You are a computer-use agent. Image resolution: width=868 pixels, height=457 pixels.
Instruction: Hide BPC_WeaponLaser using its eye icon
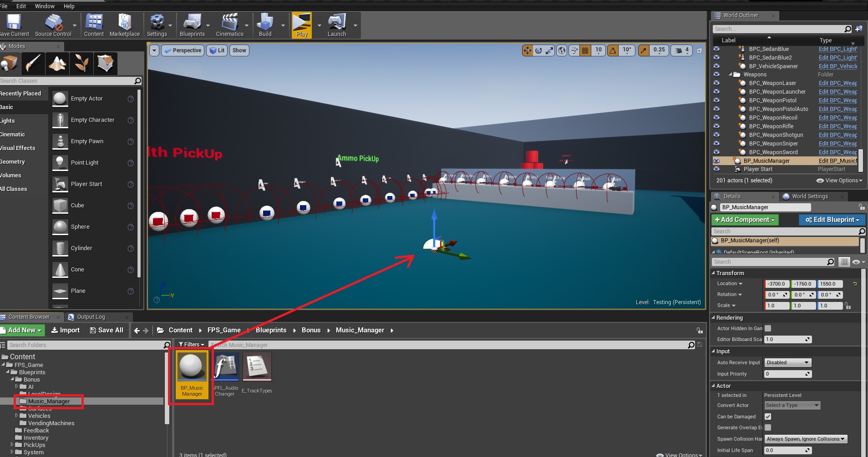tap(716, 83)
